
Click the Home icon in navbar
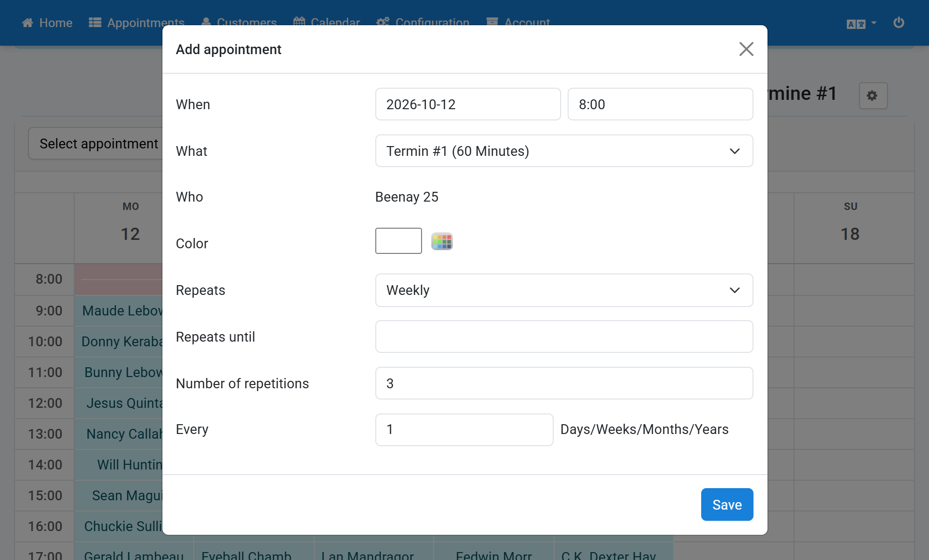coord(28,22)
